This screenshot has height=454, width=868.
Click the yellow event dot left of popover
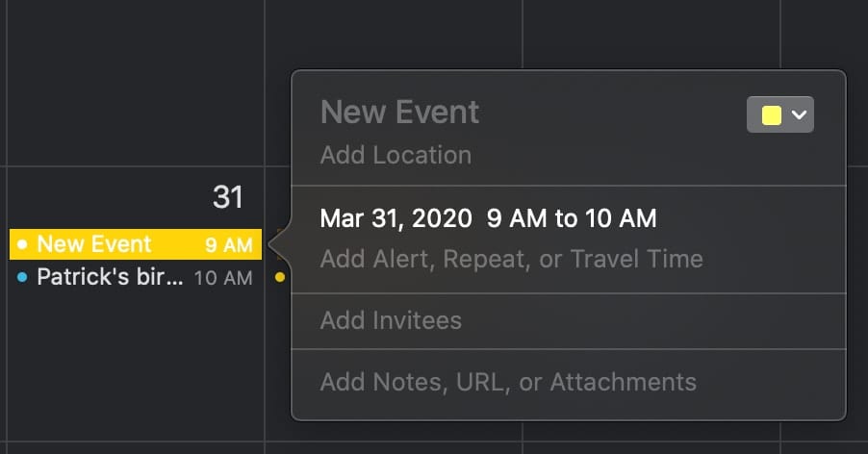(x=280, y=279)
